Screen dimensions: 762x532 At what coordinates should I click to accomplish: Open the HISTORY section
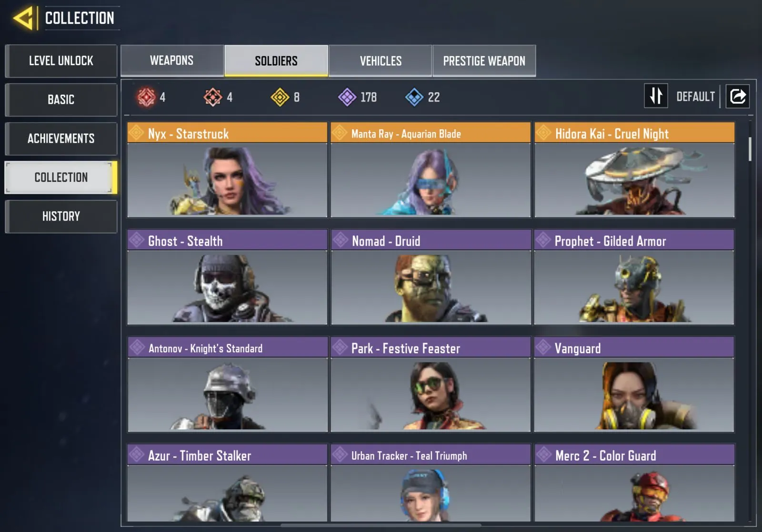click(61, 216)
